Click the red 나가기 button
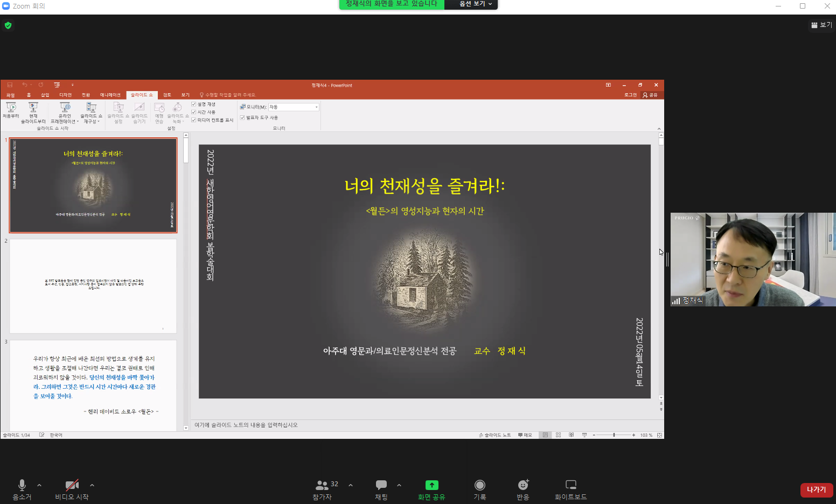The height and width of the screenshot is (504, 836). pyautogui.click(x=816, y=489)
